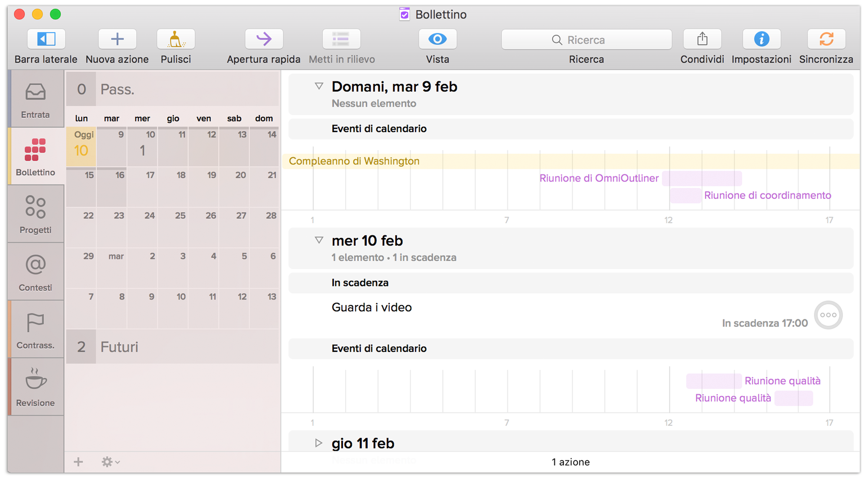Screen dimensions: 868x480
Task: Create a new action with Nuova azione
Action: pos(117,39)
